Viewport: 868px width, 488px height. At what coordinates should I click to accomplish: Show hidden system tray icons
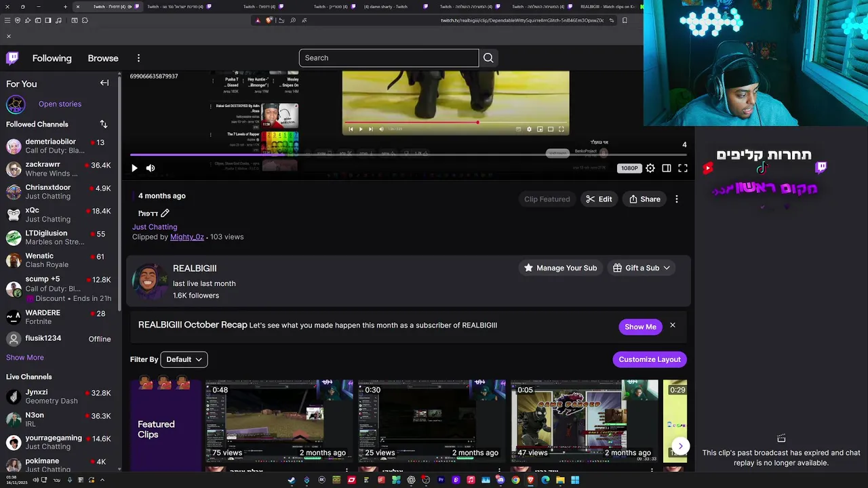click(x=102, y=481)
